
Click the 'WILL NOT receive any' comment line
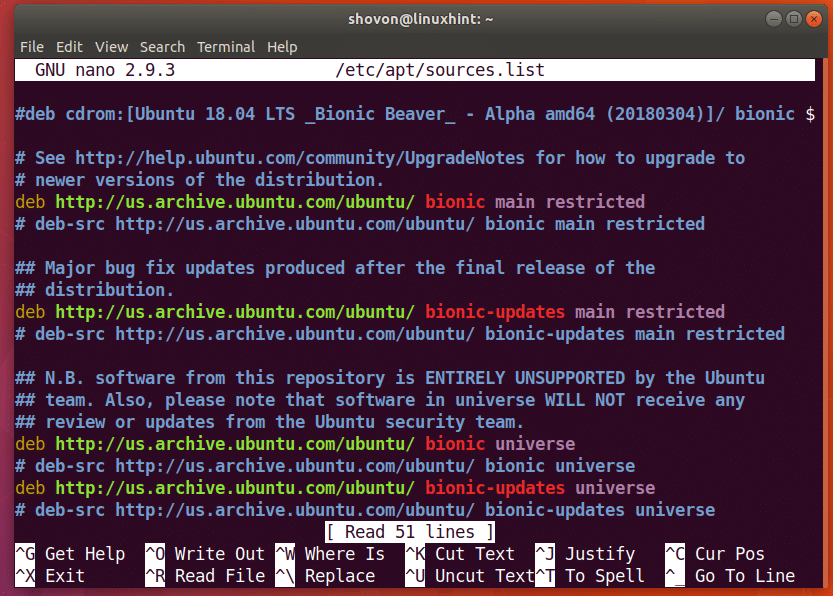click(380, 400)
